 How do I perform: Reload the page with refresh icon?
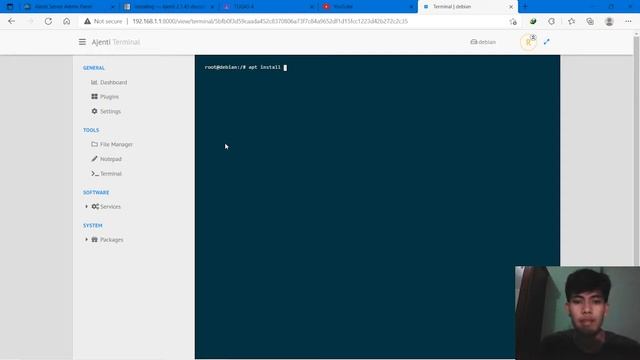(48, 21)
